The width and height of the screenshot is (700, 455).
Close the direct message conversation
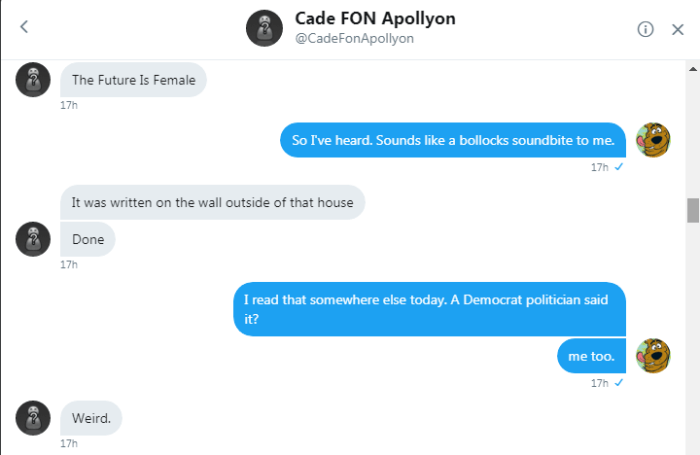tap(677, 29)
